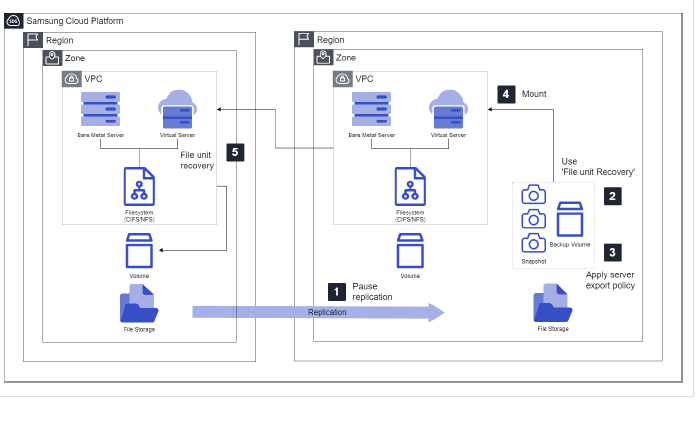Screen dimensions: 699x423
Task: Click the 'Apply server export policy' text
Action: 610,280
